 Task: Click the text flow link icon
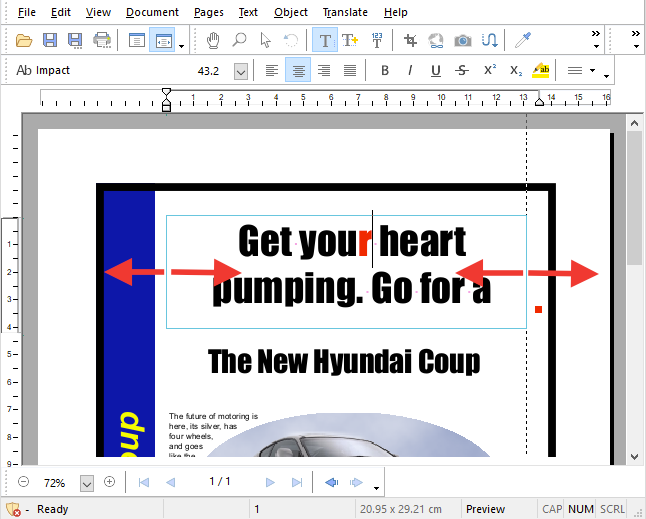(489, 40)
